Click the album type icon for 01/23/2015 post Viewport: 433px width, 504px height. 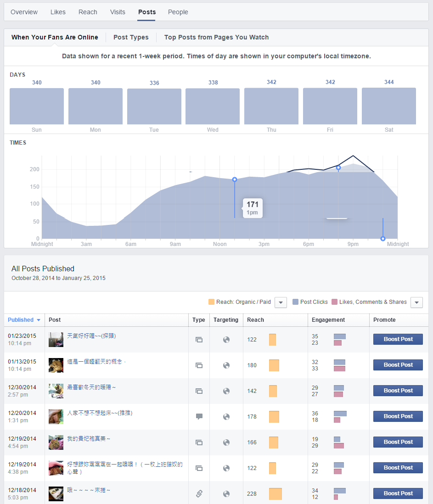point(199,340)
